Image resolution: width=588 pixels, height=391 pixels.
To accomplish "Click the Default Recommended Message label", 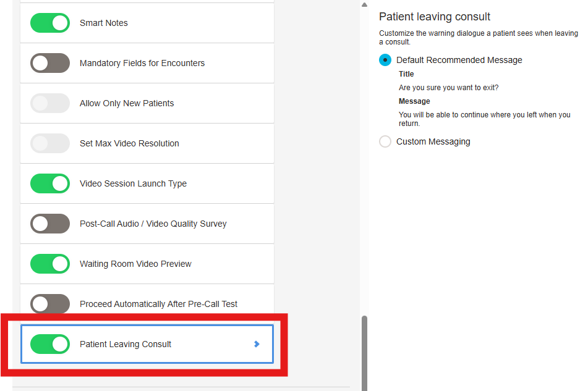I will pyautogui.click(x=459, y=60).
